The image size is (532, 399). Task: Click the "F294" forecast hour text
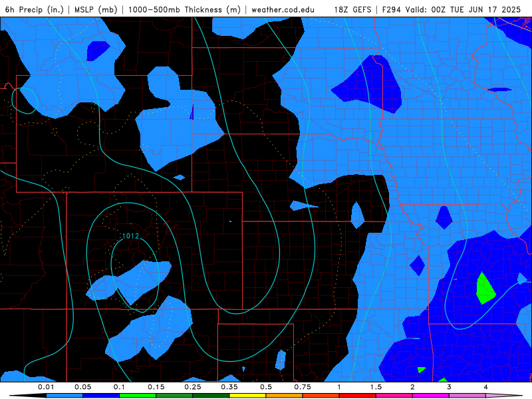tap(392, 9)
